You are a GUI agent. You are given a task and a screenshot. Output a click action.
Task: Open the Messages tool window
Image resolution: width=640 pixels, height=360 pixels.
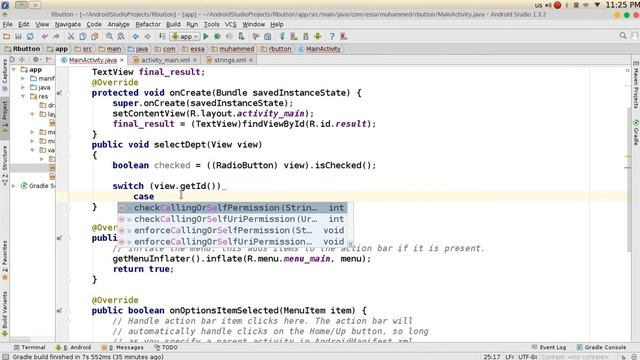click(122, 347)
